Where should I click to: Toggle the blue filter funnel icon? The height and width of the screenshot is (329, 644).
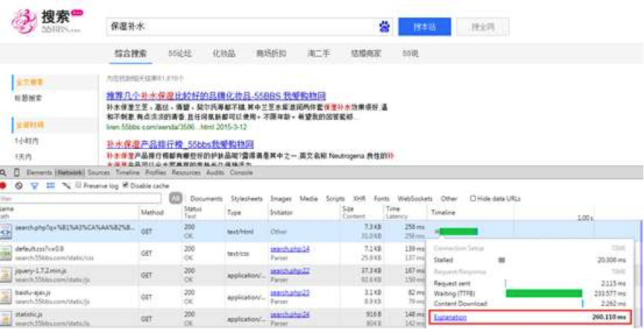pyautogui.click(x=34, y=185)
